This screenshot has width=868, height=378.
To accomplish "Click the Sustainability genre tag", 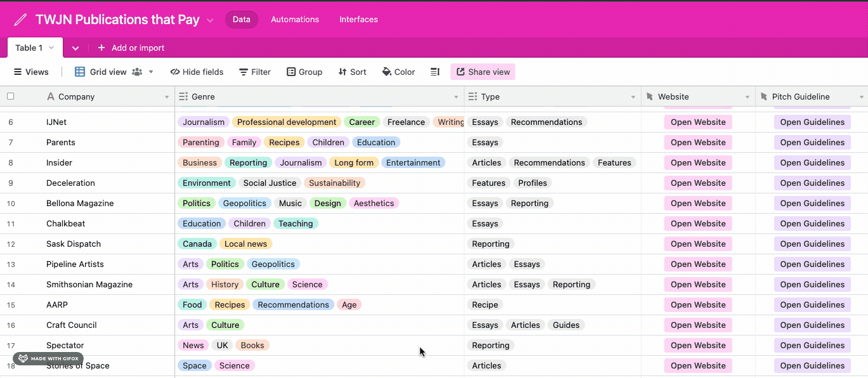I will click(334, 183).
